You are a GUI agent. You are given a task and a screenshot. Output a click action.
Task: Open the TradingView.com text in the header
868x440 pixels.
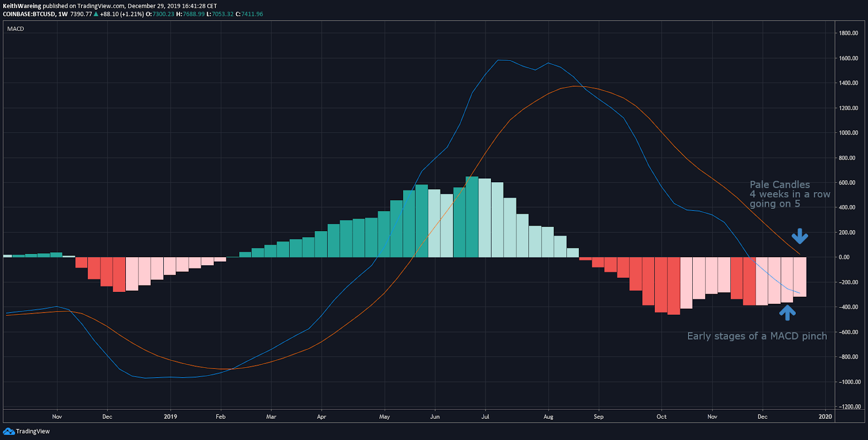click(x=101, y=6)
